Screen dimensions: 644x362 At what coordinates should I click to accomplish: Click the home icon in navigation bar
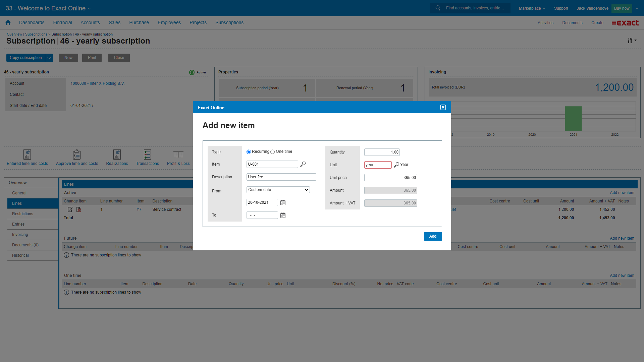8,22
